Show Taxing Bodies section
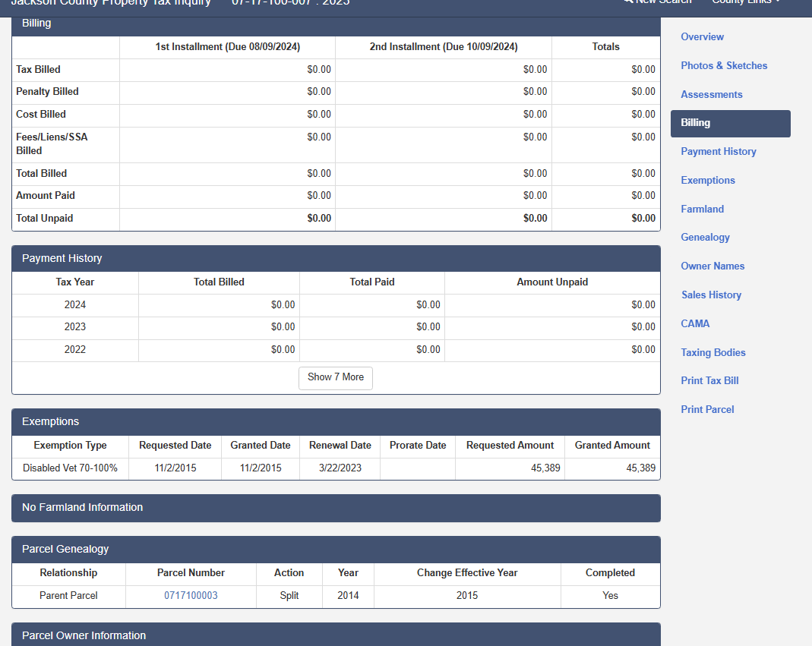 tap(712, 353)
